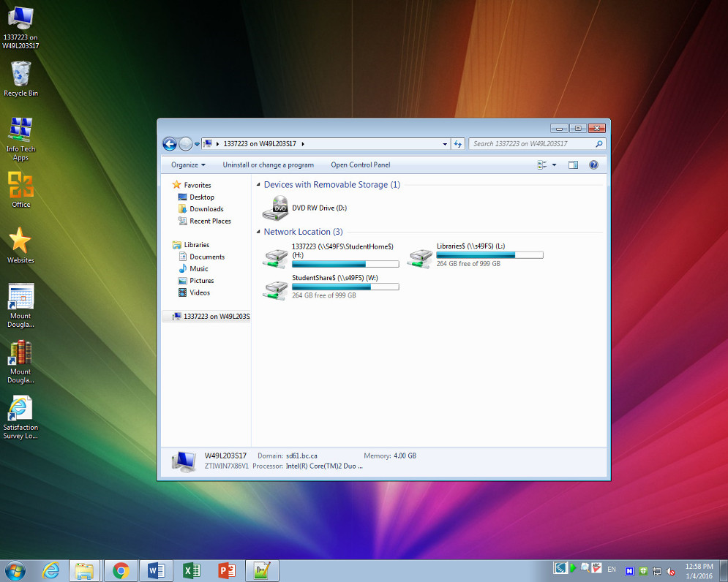This screenshot has width=728, height=582.
Task: Open the Videos library
Action: [x=200, y=293]
